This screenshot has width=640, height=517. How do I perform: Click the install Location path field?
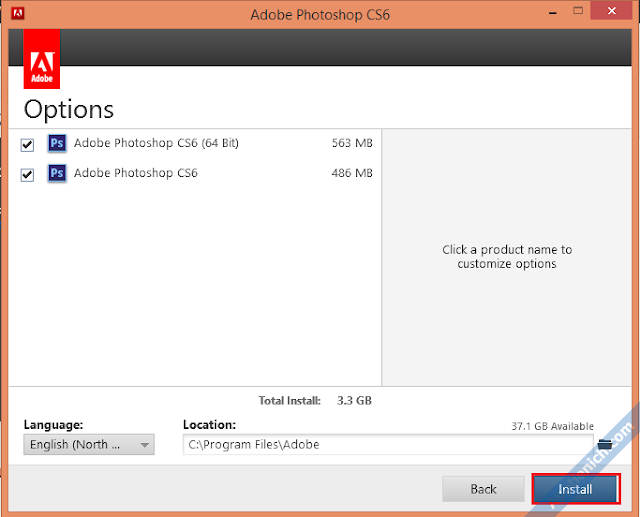(x=388, y=444)
